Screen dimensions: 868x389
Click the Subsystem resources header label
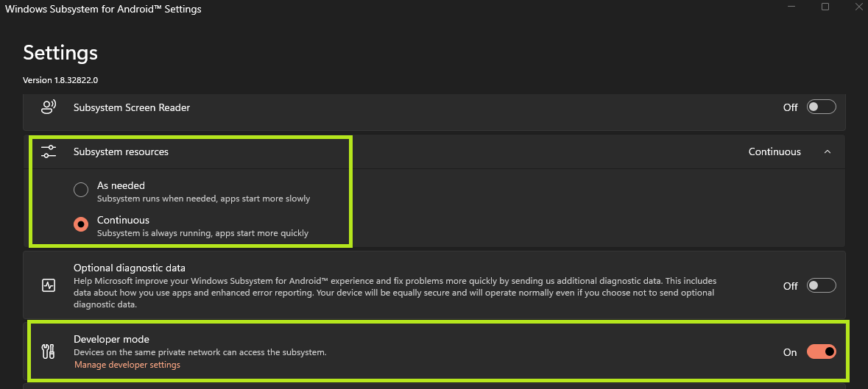121,151
